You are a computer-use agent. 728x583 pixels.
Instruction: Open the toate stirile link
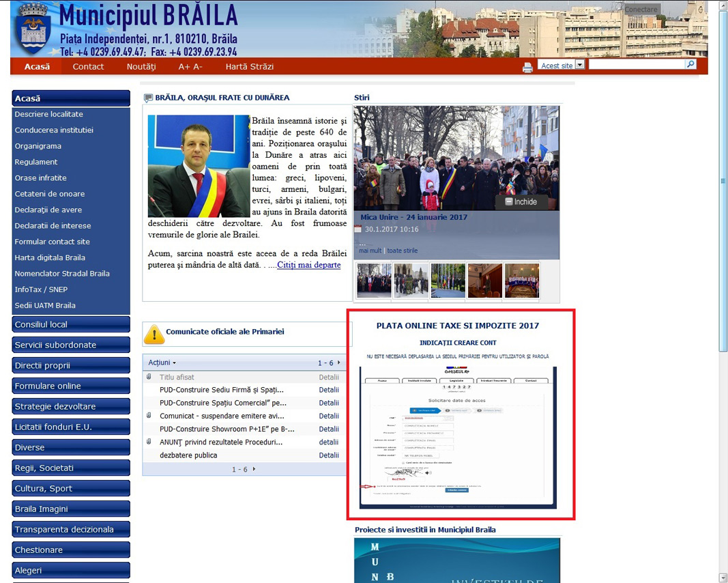coord(403,251)
